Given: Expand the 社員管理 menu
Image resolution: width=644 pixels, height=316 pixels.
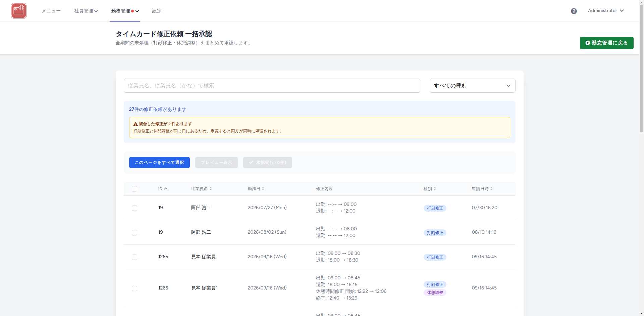Looking at the screenshot, I should 86,11.
